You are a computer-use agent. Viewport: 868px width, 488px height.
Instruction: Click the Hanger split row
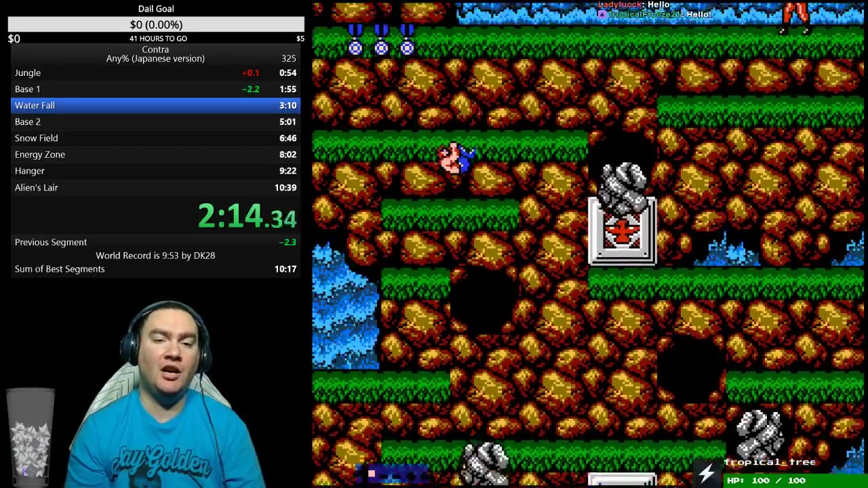coord(155,171)
